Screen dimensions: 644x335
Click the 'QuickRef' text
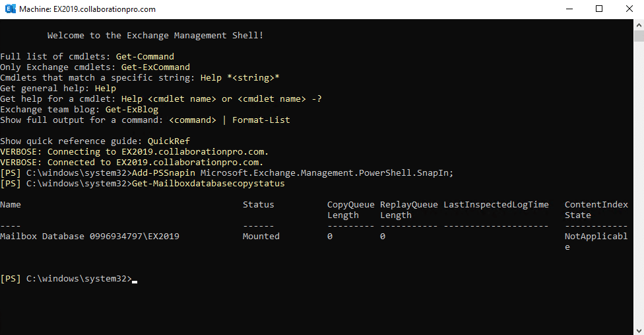[169, 141]
